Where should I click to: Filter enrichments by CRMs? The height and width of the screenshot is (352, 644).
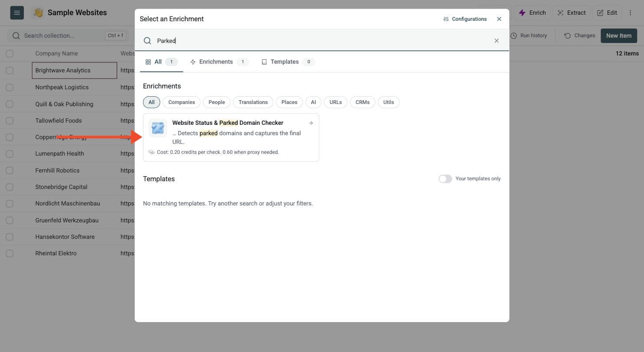click(363, 102)
